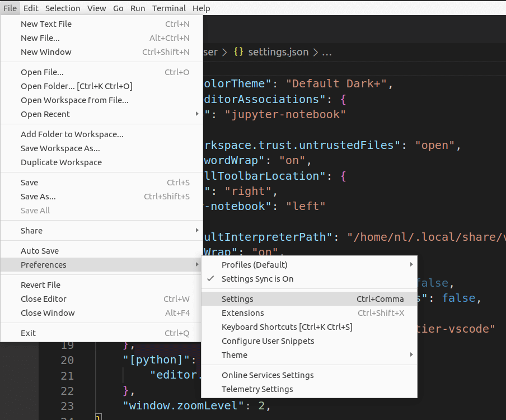This screenshot has width=506, height=420.
Task: Expand the Open Recent submenu
Action: point(102,114)
